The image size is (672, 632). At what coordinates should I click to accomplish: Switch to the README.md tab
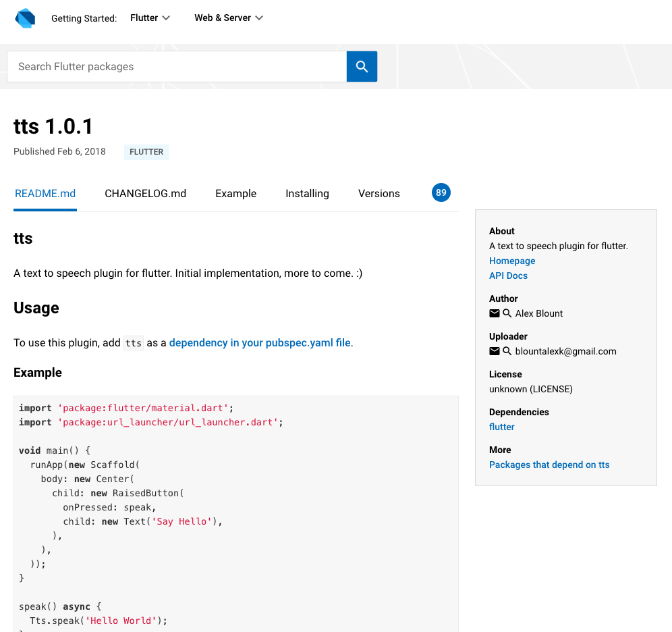pyautogui.click(x=45, y=194)
